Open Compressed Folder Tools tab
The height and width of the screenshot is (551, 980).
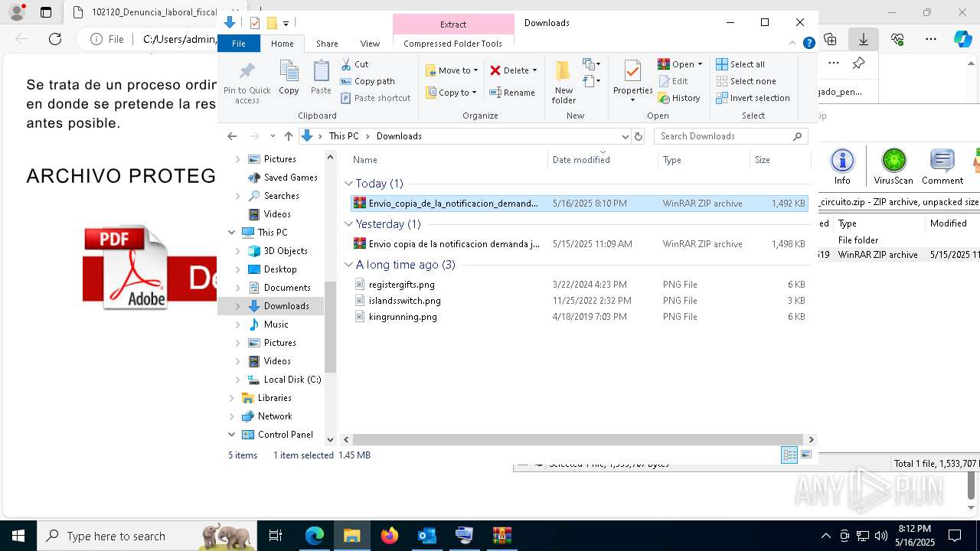pos(452,44)
